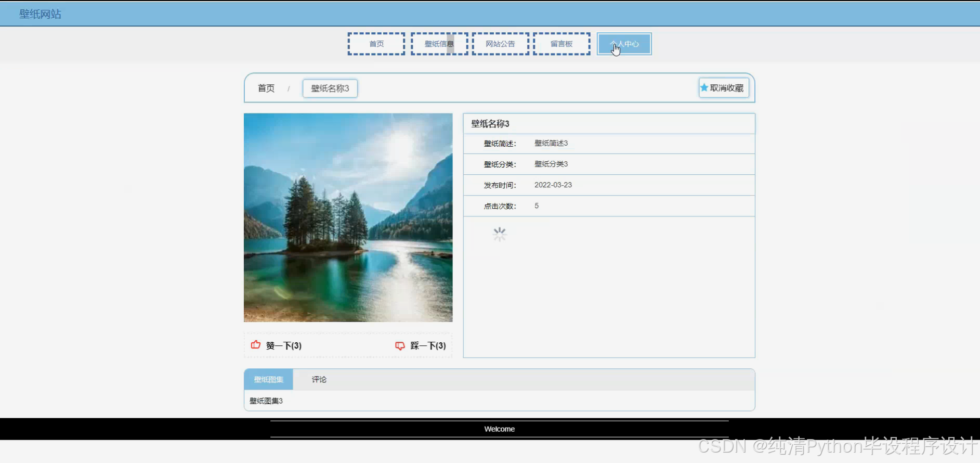Click the lake wallpaper preview image

coord(348,217)
